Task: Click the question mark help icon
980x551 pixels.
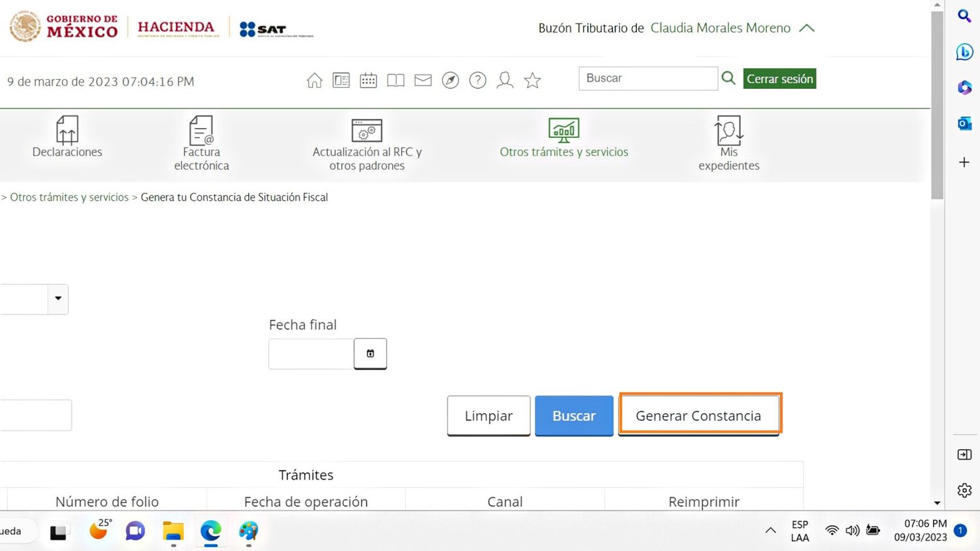Action: pos(478,80)
